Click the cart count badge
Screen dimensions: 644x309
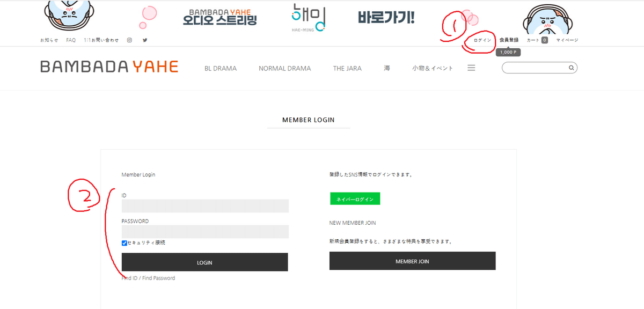click(x=545, y=40)
